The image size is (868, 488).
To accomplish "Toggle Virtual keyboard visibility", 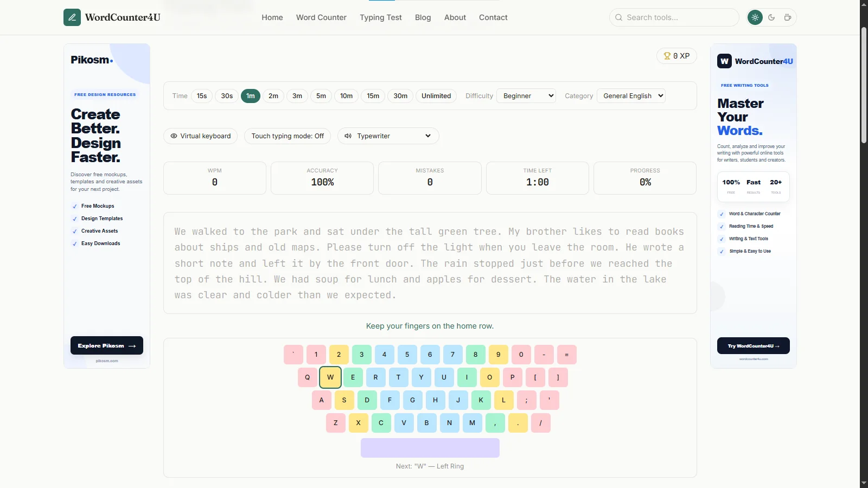I will [x=201, y=136].
